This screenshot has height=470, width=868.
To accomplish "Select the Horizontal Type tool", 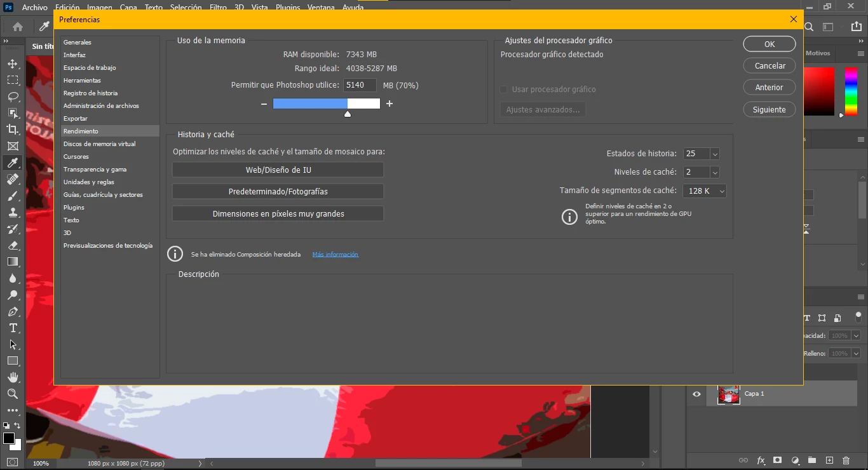I will (13, 328).
